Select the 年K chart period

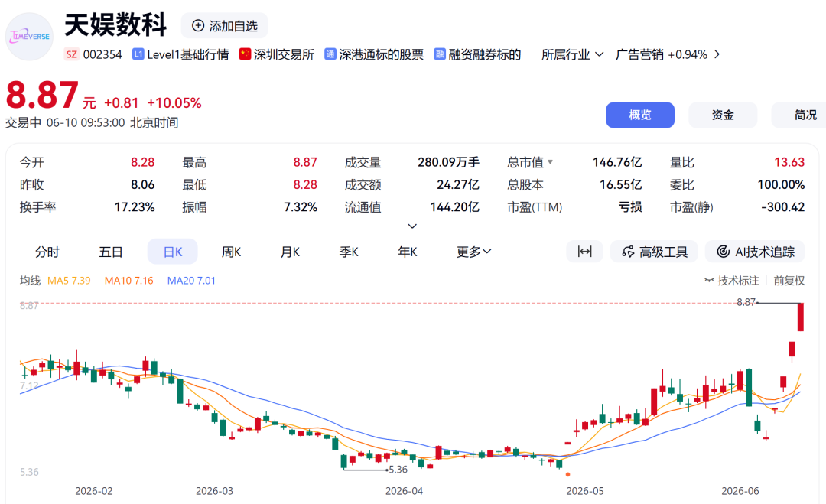(x=407, y=252)
